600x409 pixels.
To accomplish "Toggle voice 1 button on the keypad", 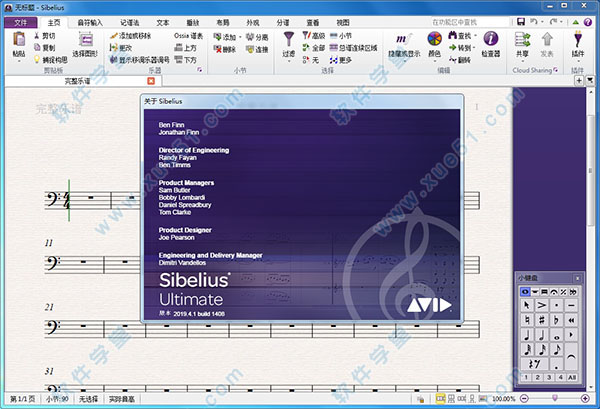I will tap(524, 377).
